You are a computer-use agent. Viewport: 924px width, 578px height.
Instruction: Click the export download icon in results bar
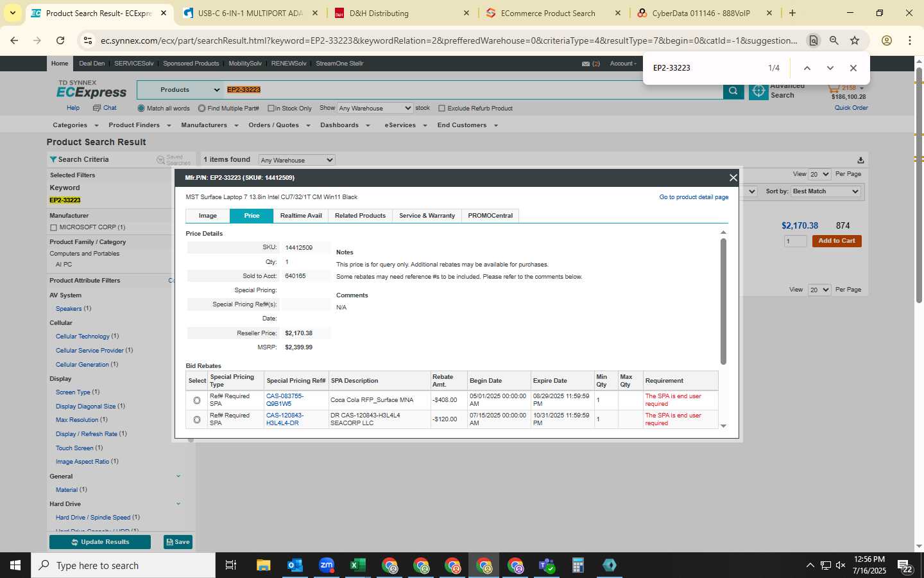click(x=860, y=160)
